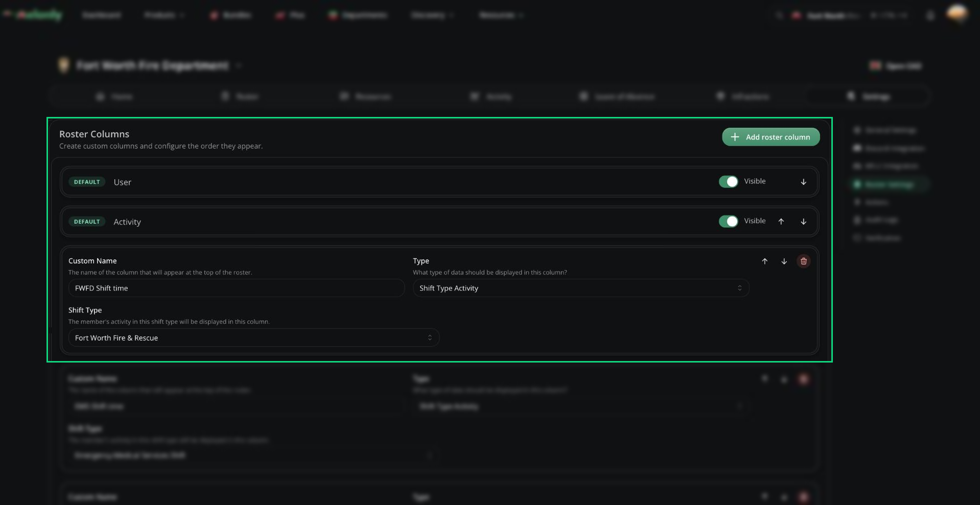Select the User column label

[123, 182]
